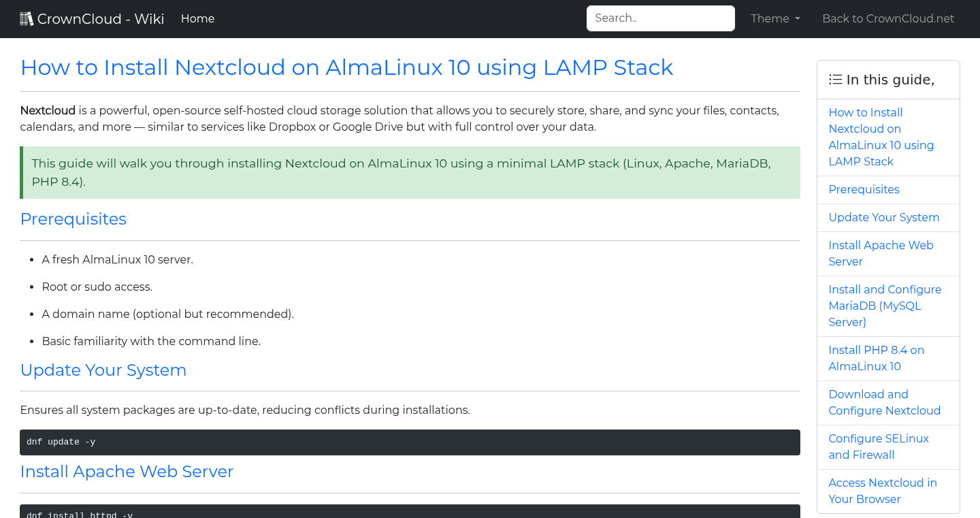Open 'Update Your System' in the sidebar

tap(883, 217)
